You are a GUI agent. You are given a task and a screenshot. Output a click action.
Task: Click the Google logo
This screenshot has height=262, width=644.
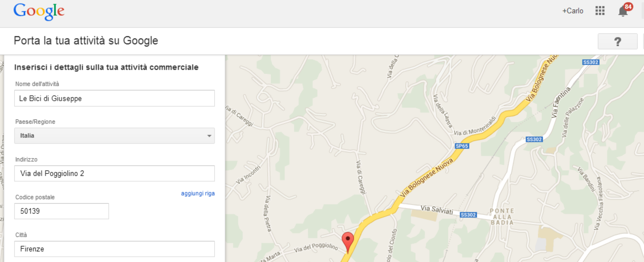pos(39,12)
